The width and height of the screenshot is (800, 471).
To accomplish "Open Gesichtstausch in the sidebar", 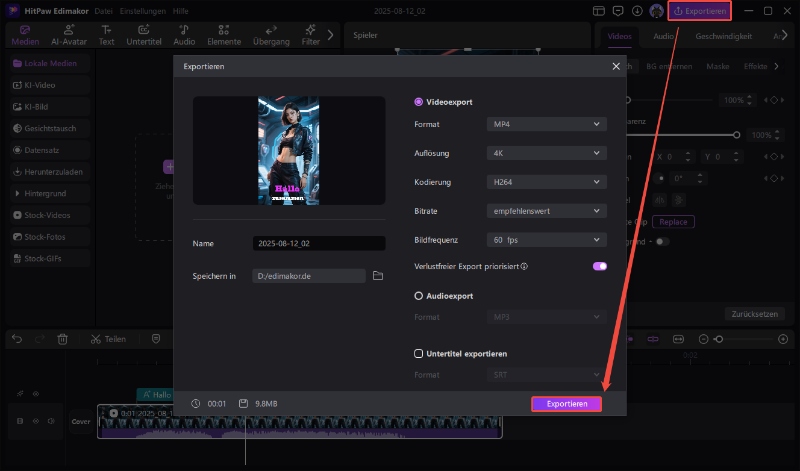I will (49, 129).
